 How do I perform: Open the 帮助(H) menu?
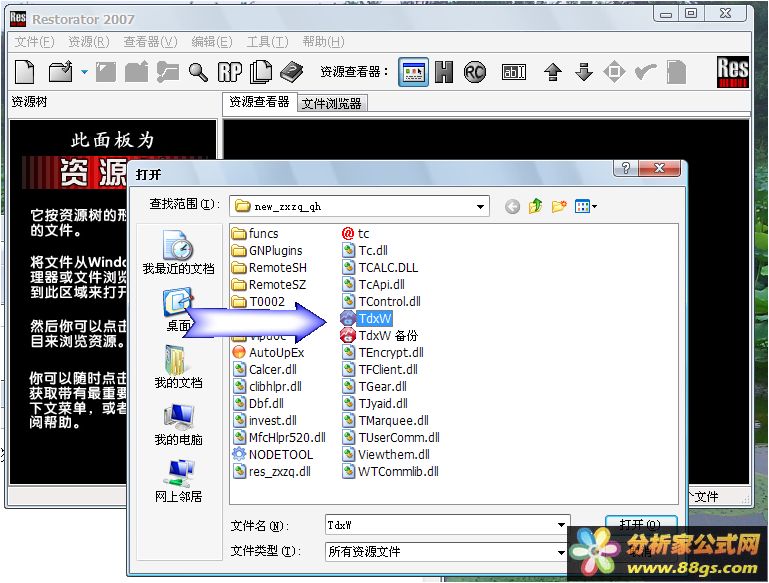point(323,42)
